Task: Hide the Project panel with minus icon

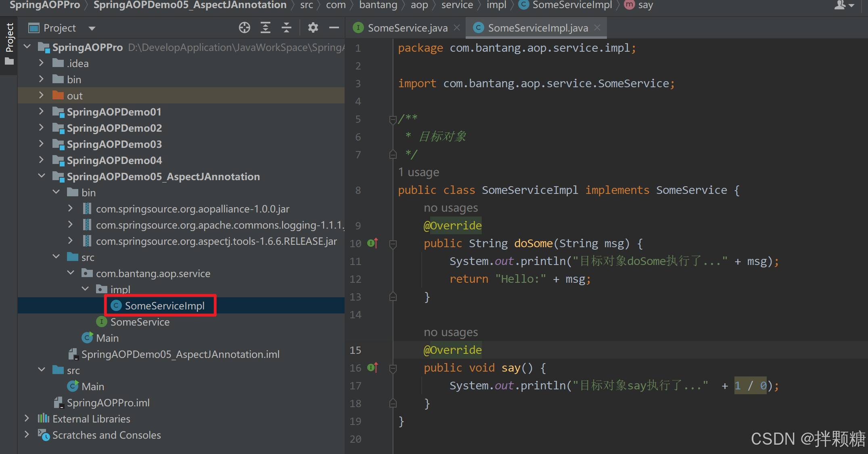Action: 334,28
